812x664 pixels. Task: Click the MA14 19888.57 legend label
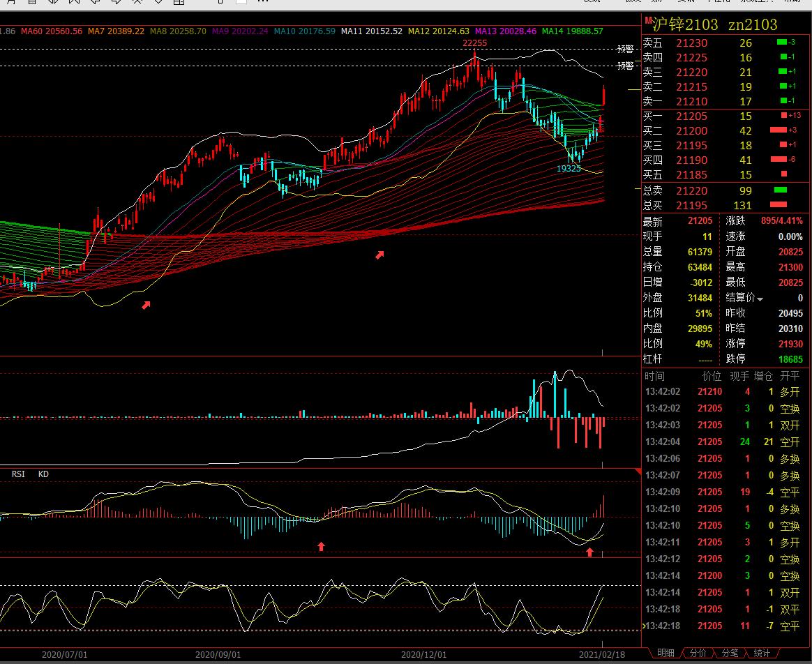[573, 31]
